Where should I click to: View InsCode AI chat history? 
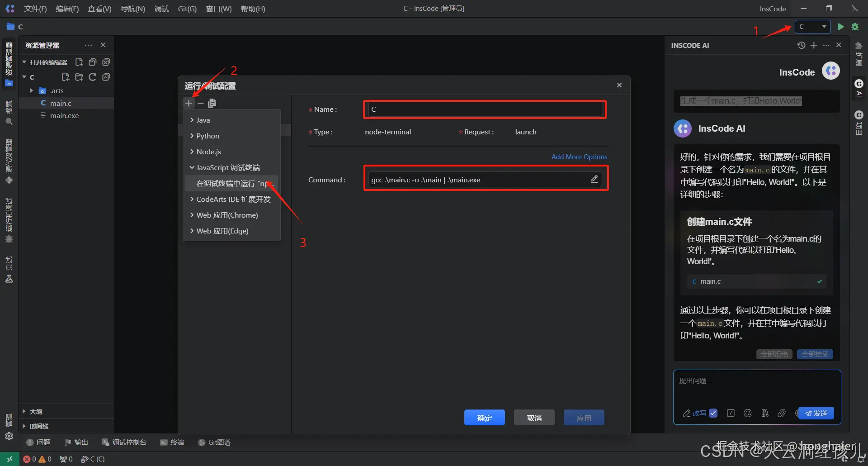(x=801, y=45)
